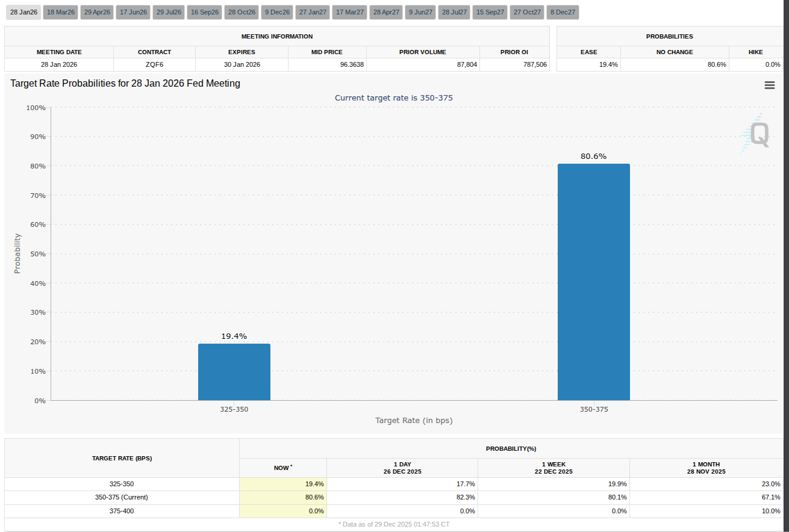Select the 16 Sep26 meeting tab

point(205,12)
